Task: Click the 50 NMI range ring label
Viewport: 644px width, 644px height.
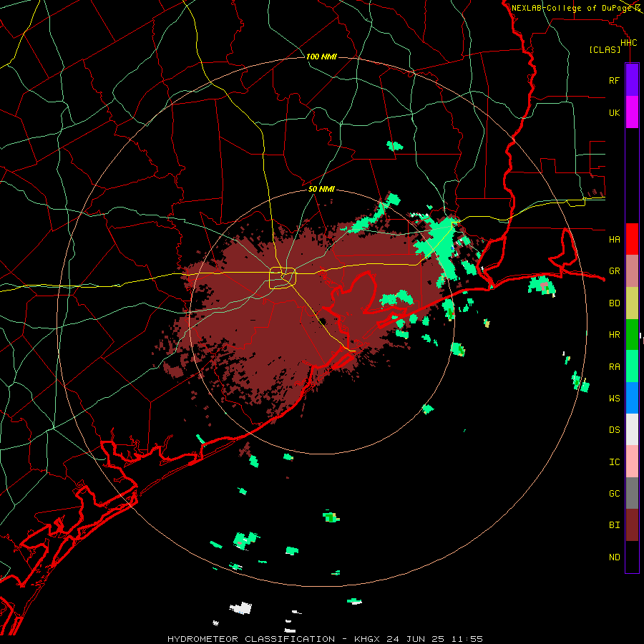Action: click(321, 189)
